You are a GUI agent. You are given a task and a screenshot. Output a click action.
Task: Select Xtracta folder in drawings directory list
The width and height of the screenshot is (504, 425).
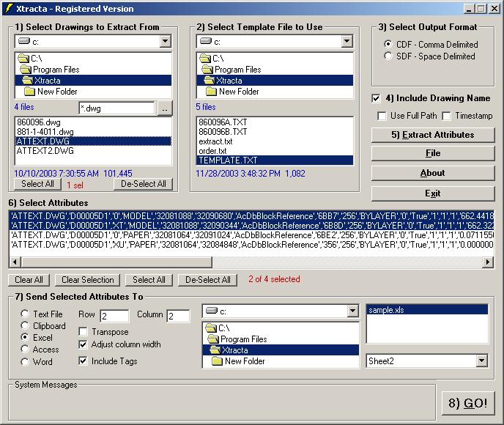point(93,81)
